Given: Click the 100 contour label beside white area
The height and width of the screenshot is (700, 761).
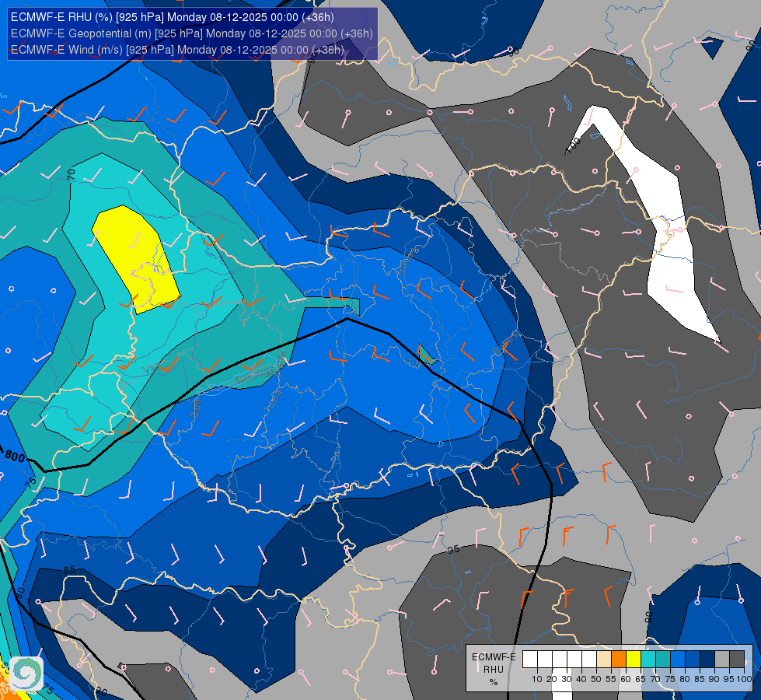Looking at the screenshot, I should 574,145.
